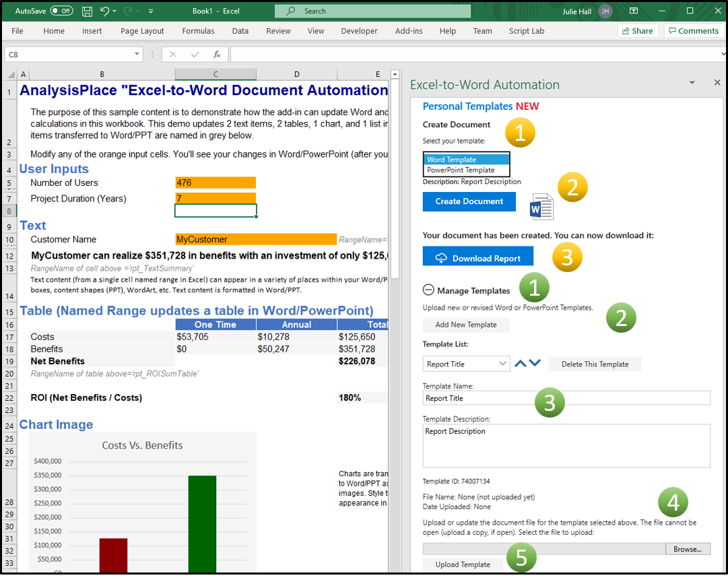
Task: Open the Developer tab
Action: [359, 31]
